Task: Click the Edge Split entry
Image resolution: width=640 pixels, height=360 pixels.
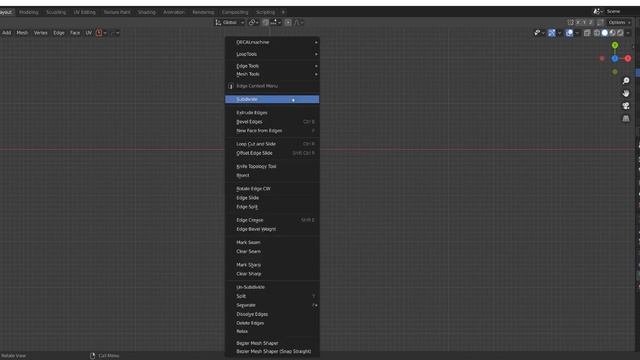Action: 272,207
